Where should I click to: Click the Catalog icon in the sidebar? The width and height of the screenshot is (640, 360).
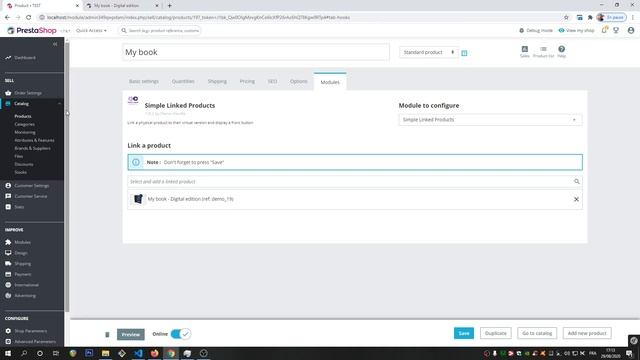click(x=8, y=104)
